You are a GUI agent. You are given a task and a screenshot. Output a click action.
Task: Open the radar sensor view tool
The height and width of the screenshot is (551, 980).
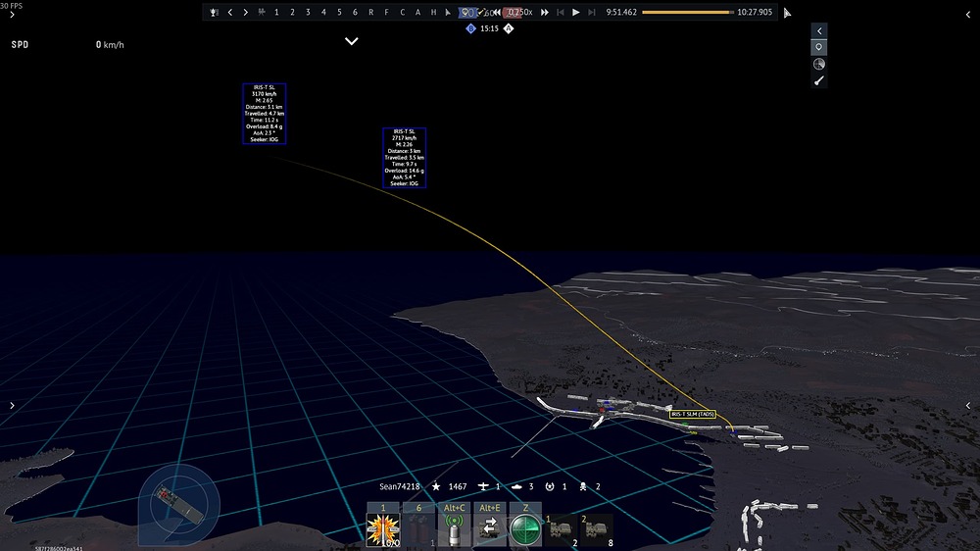[x=819, y=64]
